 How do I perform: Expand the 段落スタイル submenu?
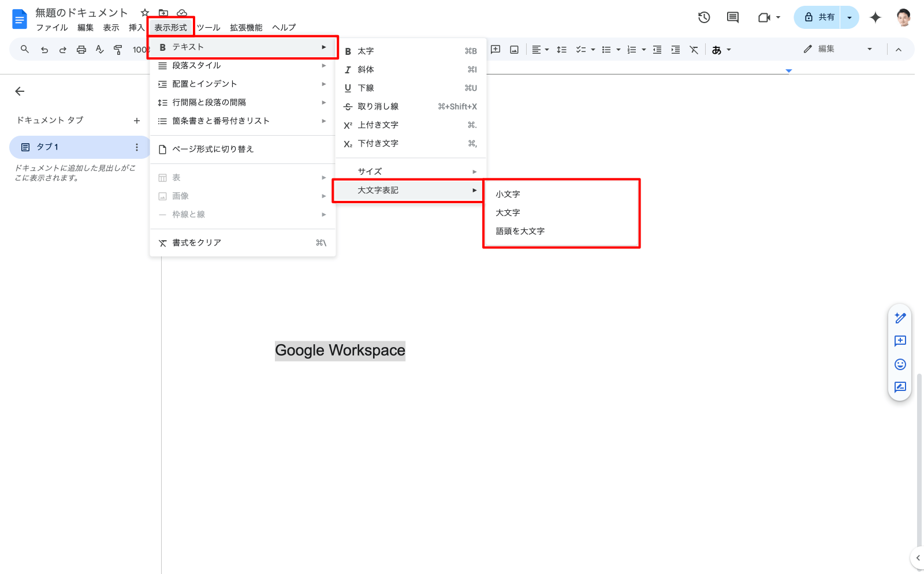243,65
